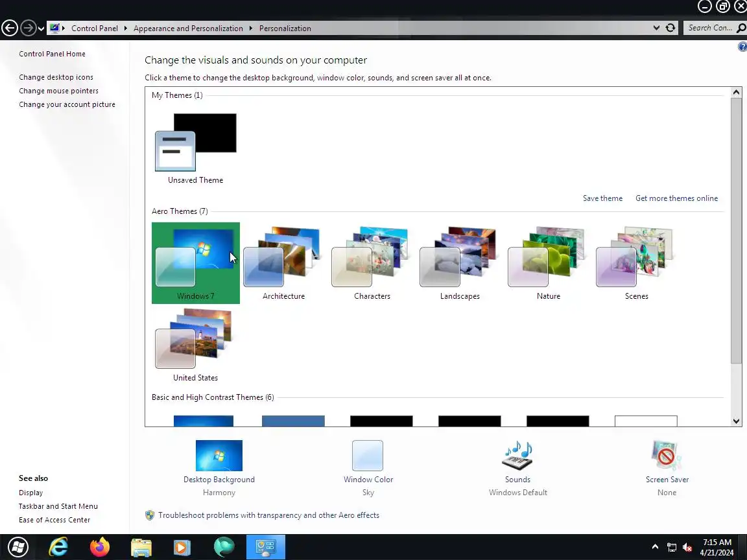Click the Save theme link

(x=602, y=198)
